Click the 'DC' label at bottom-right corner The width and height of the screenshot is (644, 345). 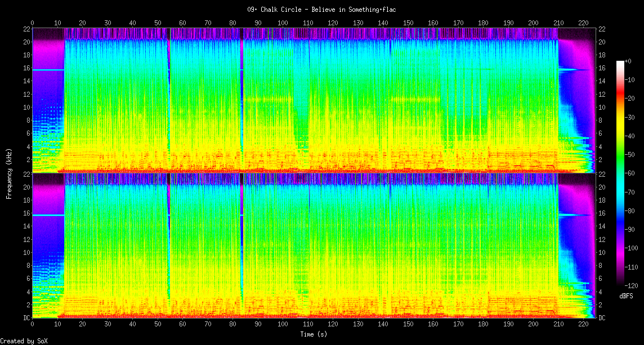pyautogui.click(x=602, y=318)
